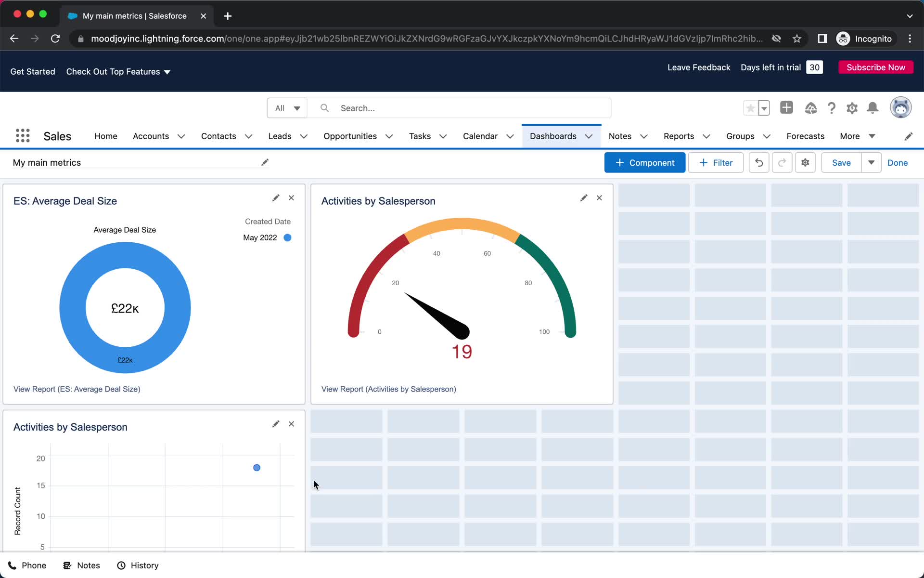The image size is (924, 578).
Task: Open a new browser tab
Action: pyautogui.click(x=228, y=16)
